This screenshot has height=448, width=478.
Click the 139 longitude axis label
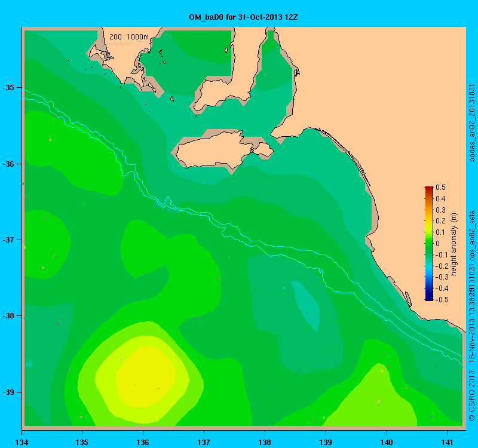326,442
